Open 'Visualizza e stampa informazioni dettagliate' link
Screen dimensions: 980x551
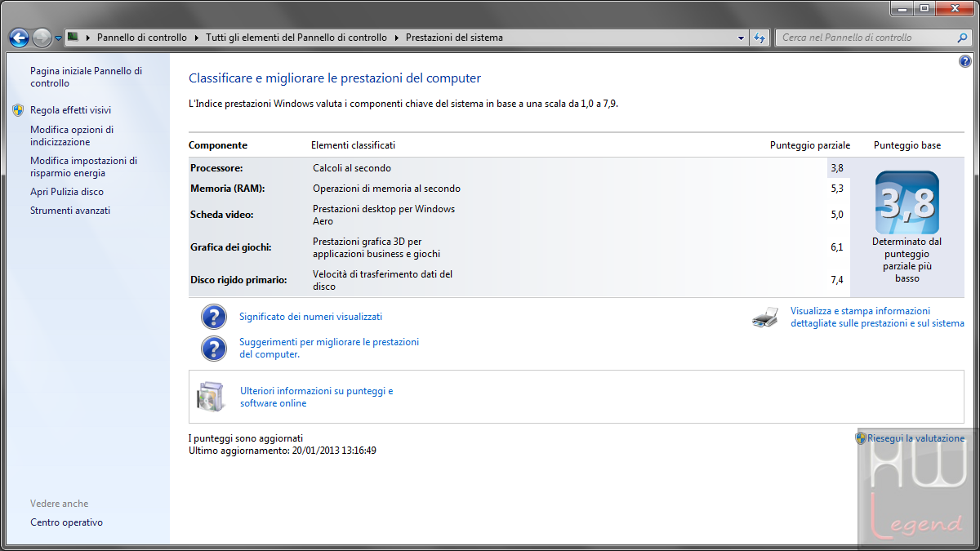877,317
